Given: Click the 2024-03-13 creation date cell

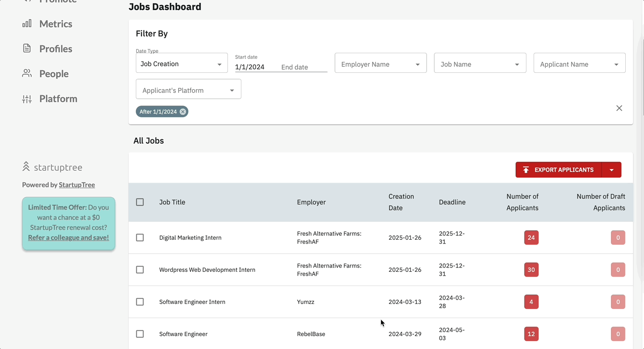Looking at the screenshot, I should pyautogui.click(x=405, y=302).
